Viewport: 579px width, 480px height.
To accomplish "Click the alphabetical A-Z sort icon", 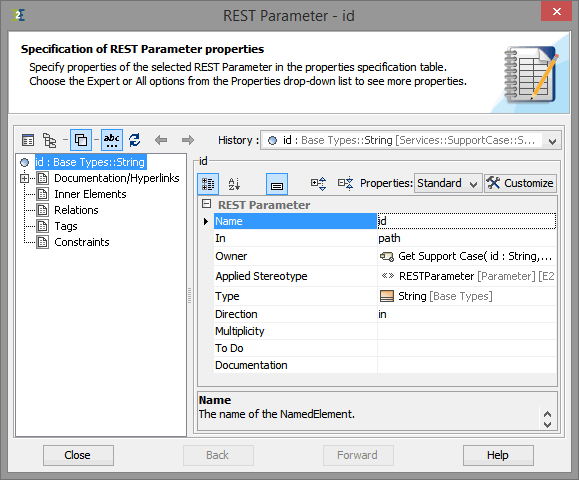I will pos(234,184).
